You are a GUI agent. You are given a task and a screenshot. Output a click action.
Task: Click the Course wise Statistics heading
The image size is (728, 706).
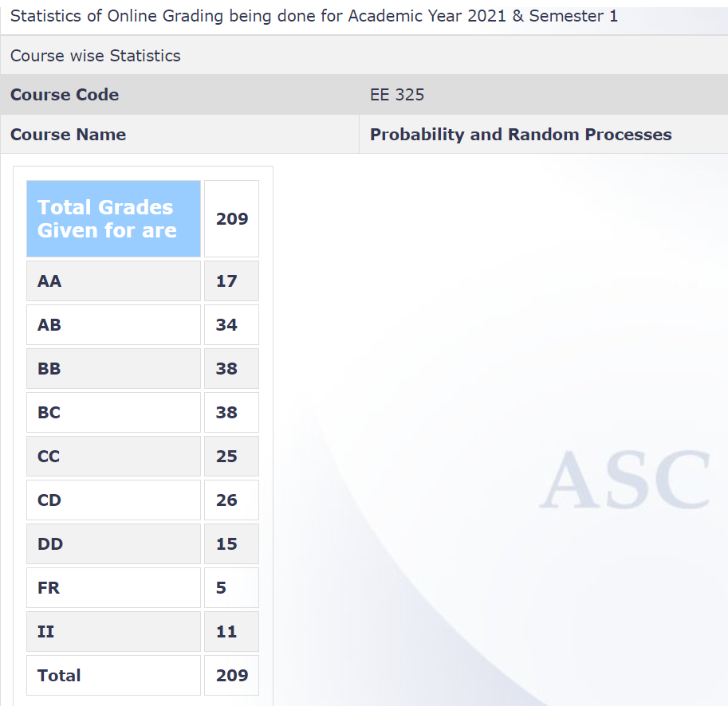pyautogui.click(x=96, y=56)
